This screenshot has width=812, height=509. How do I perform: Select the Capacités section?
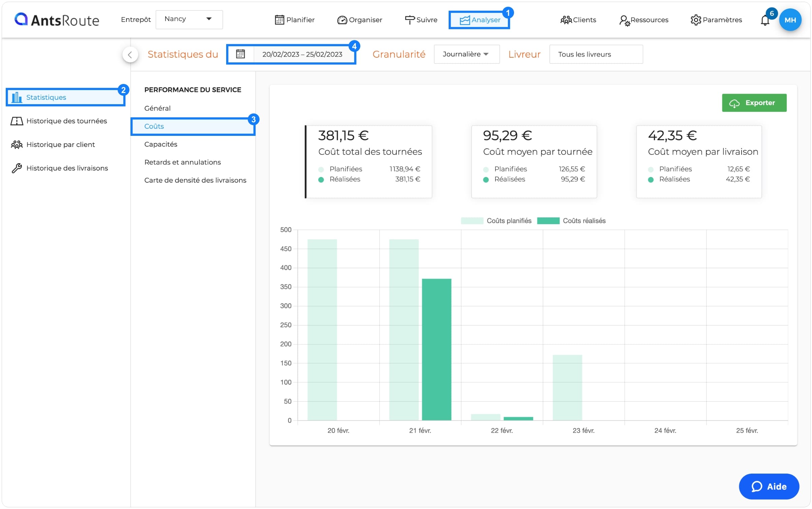point(160,144)
